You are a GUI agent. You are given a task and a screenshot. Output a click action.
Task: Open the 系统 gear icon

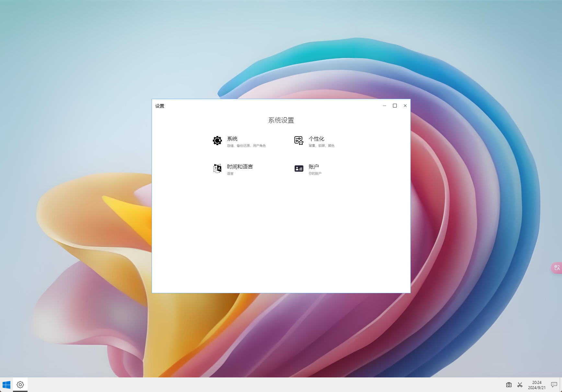tap(217, 141)
